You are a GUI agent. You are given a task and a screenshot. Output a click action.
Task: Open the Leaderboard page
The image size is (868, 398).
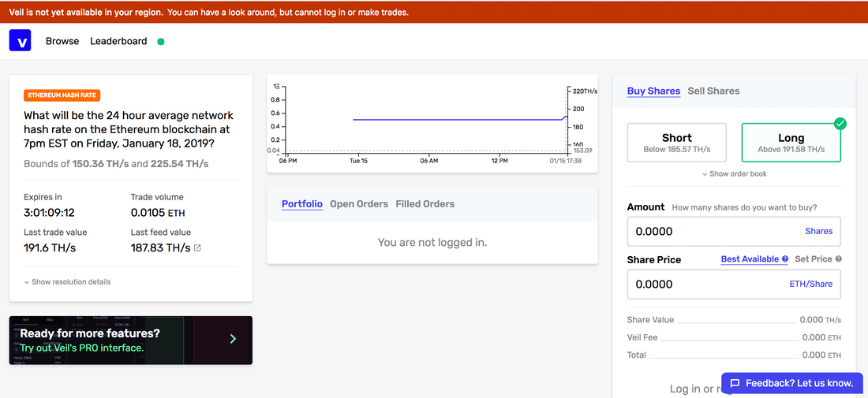coord(118,41)
